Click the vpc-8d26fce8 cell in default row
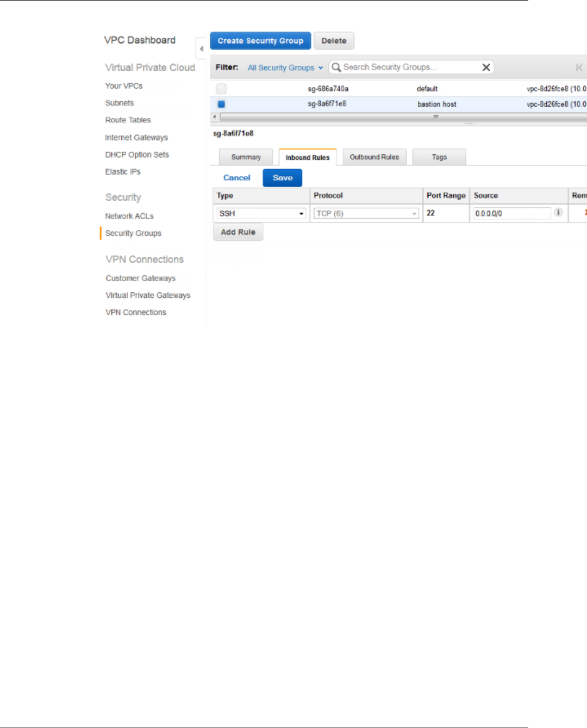Viewport: 587px width, 728px height. [x=557, y=89]
